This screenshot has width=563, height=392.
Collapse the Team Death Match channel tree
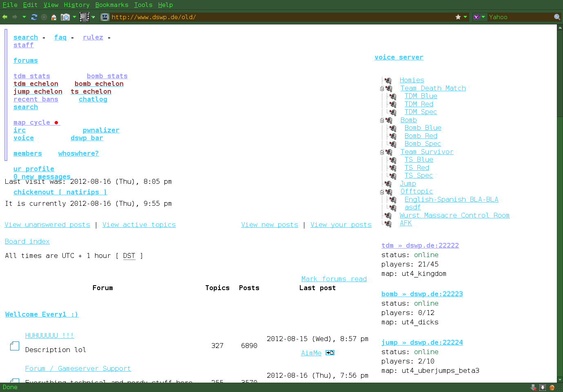[x=382, y=88]
